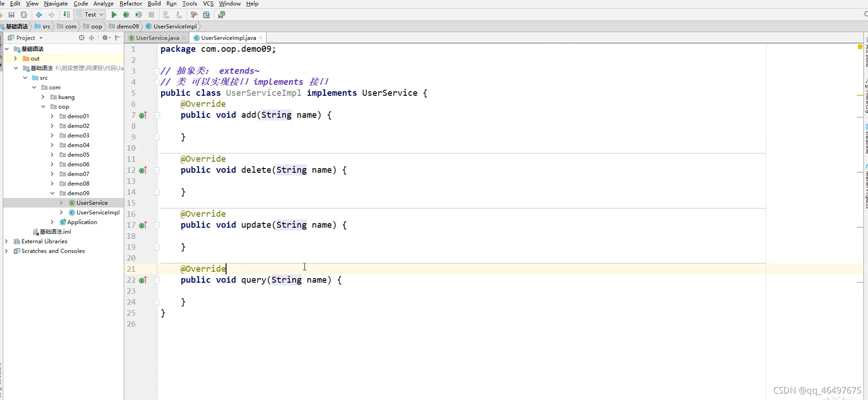Click the Build project icon
The image size is (868, 400).
pyautogui.click(x=66, y=15)
